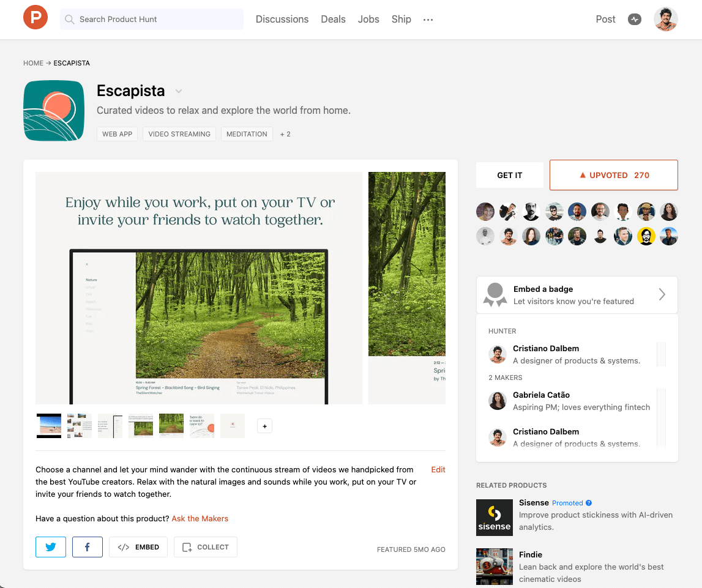The height and width of the screenshot is (588, 702).
Task: Open the Deals nav item
Action: 333,19
